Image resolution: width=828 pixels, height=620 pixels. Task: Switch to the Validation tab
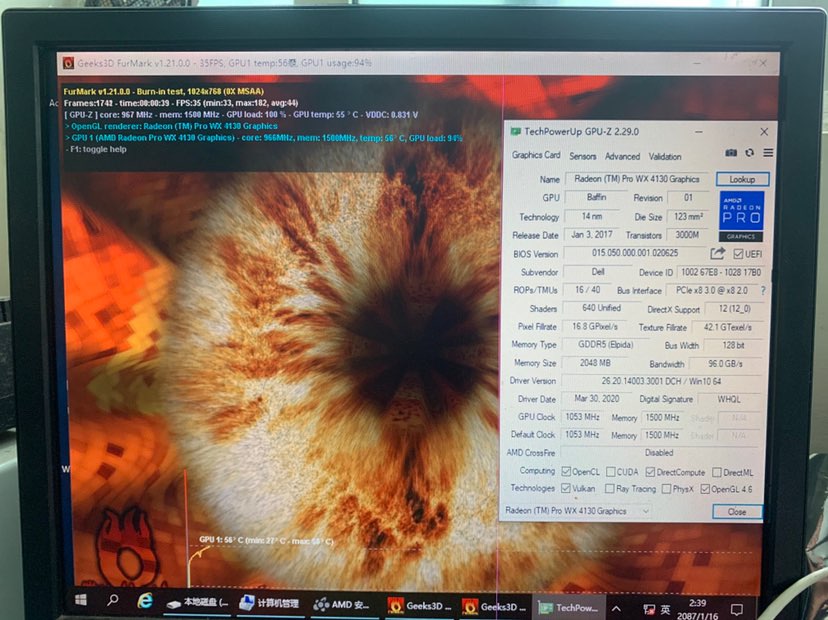(x=665, y=156)
